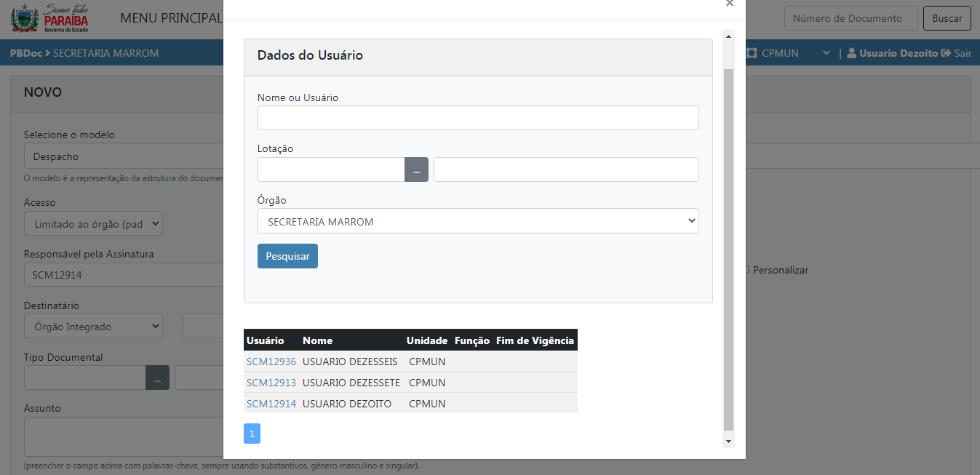Open the Destinatário type dropdown
The height and width of the screenshot is (475, 980).
pos(93,327)
